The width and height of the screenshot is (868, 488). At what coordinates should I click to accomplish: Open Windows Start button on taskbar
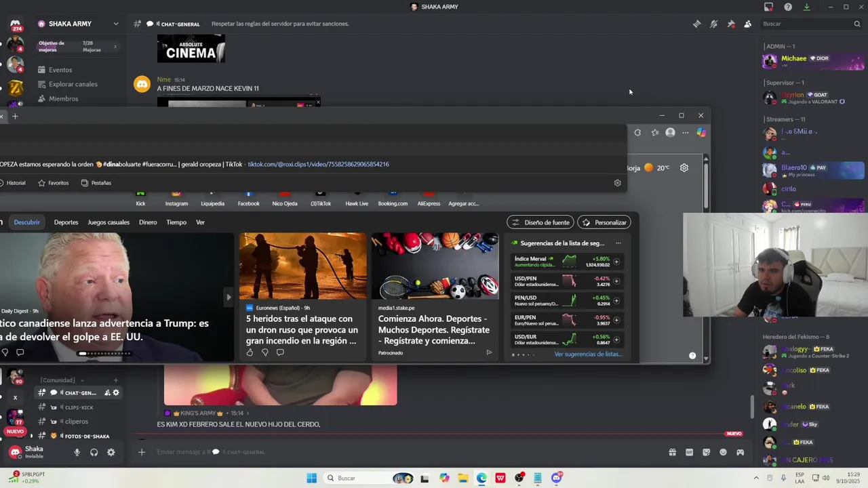click(x=311, y=478)
